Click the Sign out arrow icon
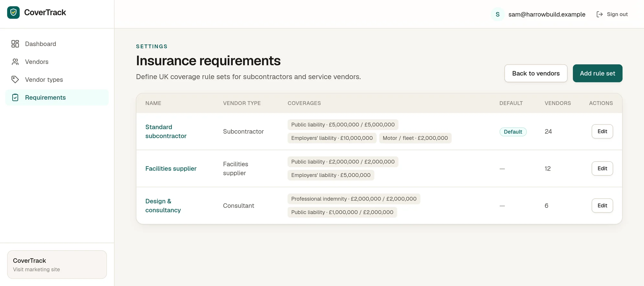The height and width of the screenshot is (286, 644). [x=600, y=14]
